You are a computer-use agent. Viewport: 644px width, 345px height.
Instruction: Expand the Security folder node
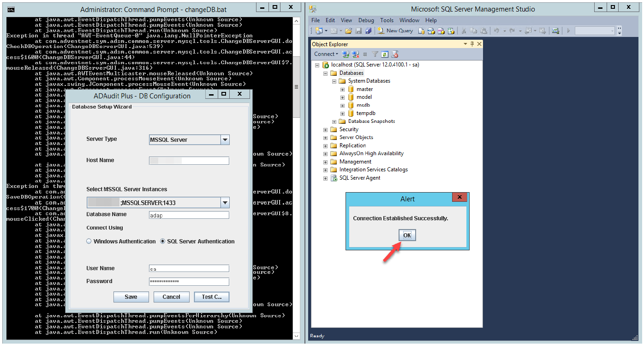point(326,130)
